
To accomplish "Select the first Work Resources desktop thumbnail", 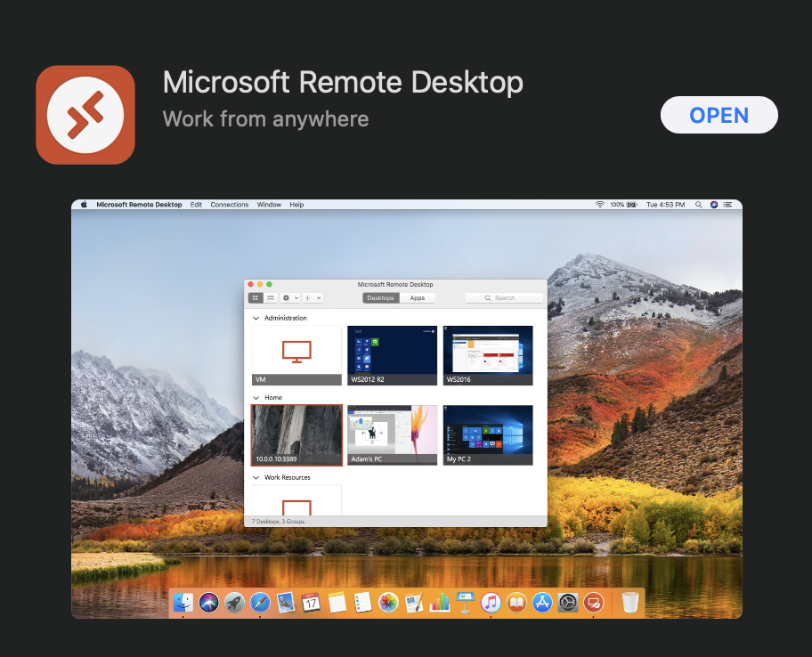I will pos(296,499).
